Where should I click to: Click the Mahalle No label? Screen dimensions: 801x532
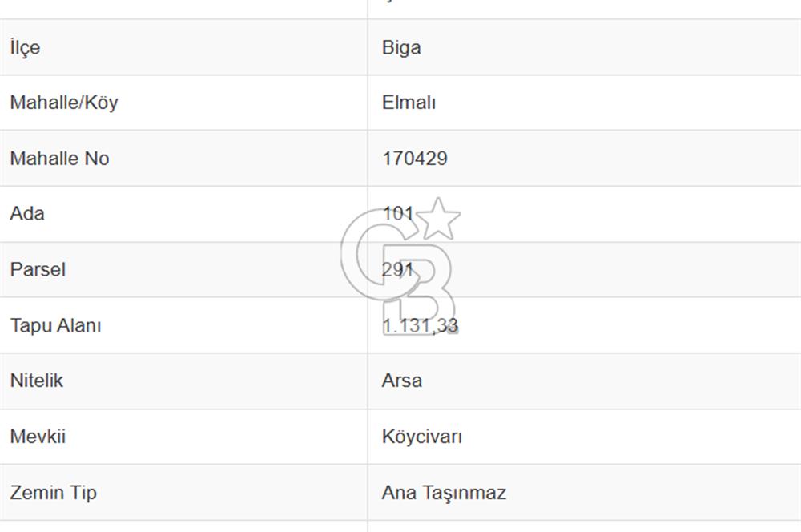click(x=60, y=159)
